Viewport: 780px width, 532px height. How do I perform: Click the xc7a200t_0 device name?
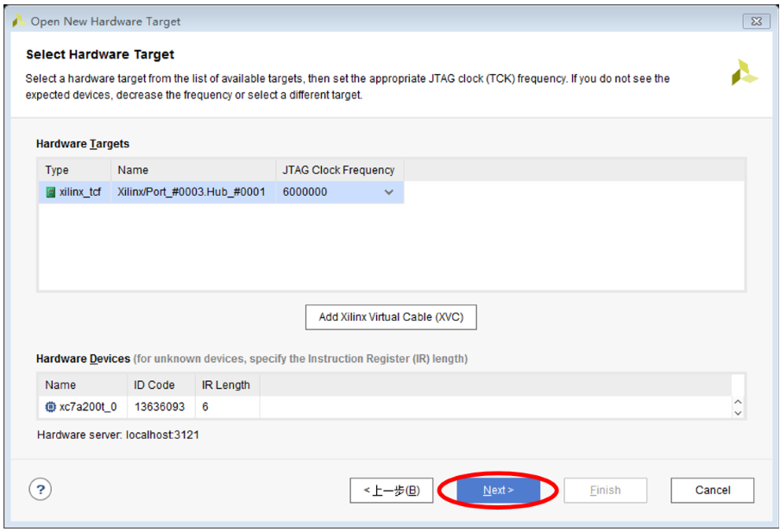pos(88,407)
